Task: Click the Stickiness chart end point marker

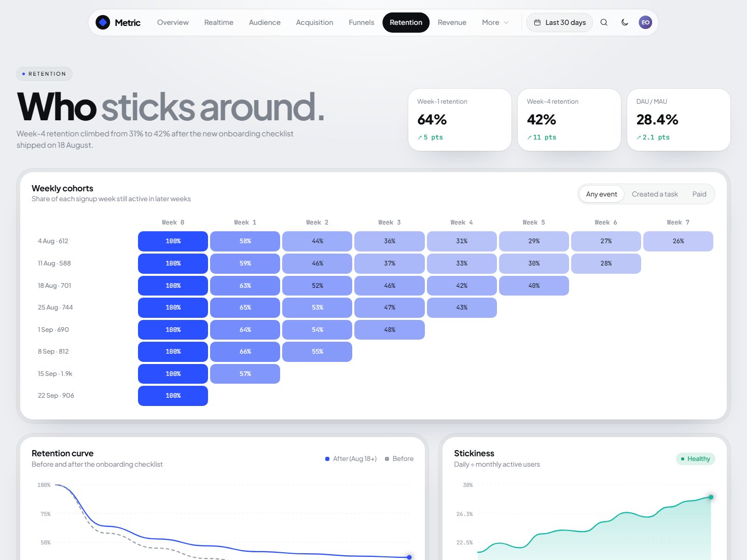Action: pyautogui.click(x=711, y=497)
